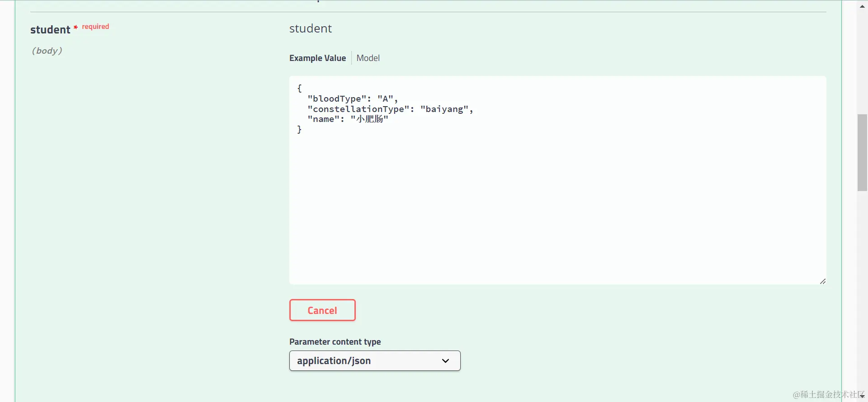868x402 pixels.
Task: Click the red required label
Action: click(x=95, y=27)
